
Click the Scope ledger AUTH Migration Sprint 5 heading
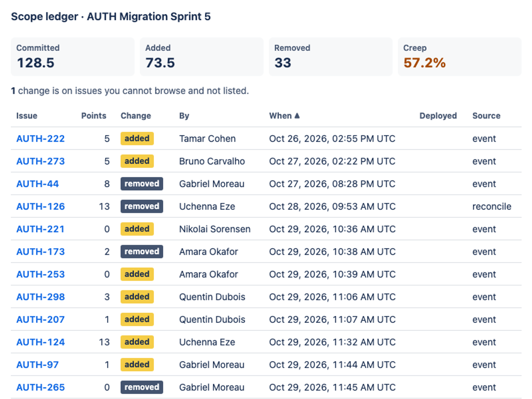click(111, 17)
